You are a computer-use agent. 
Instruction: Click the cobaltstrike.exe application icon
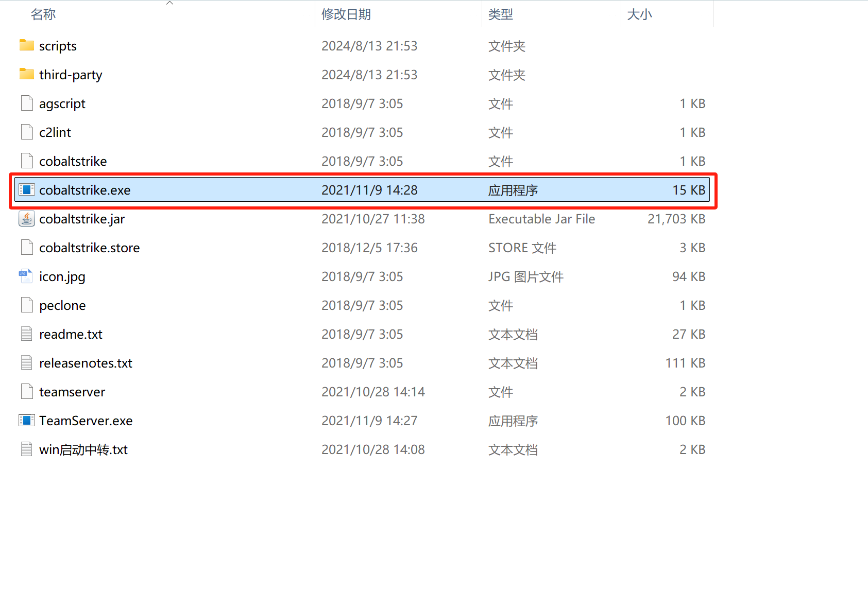tap(27, 189)
